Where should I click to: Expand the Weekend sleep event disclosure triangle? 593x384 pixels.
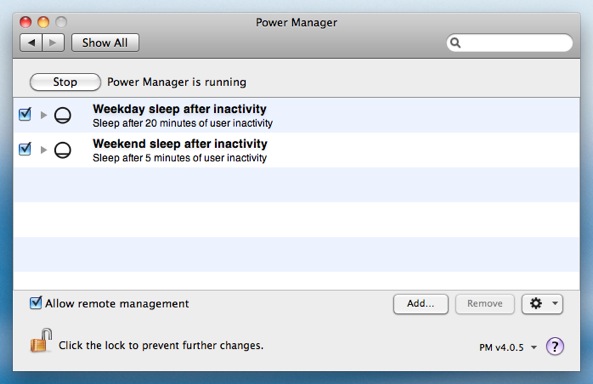point(43,150)
